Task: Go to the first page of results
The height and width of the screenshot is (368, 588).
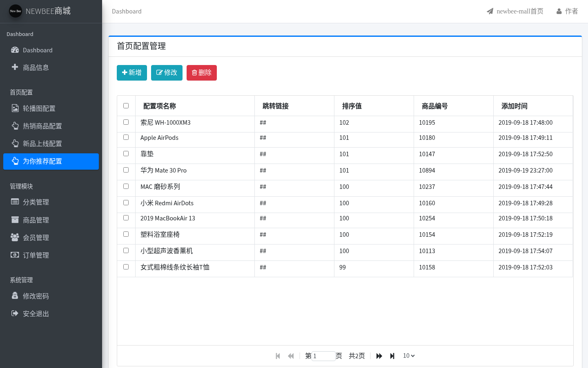Action: click(x=278, y=356)
